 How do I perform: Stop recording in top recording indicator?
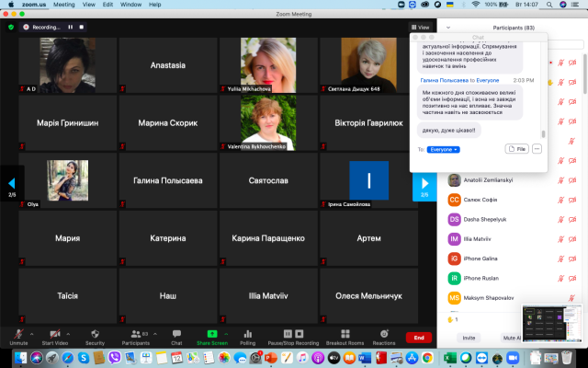click(x=82, y=27)
